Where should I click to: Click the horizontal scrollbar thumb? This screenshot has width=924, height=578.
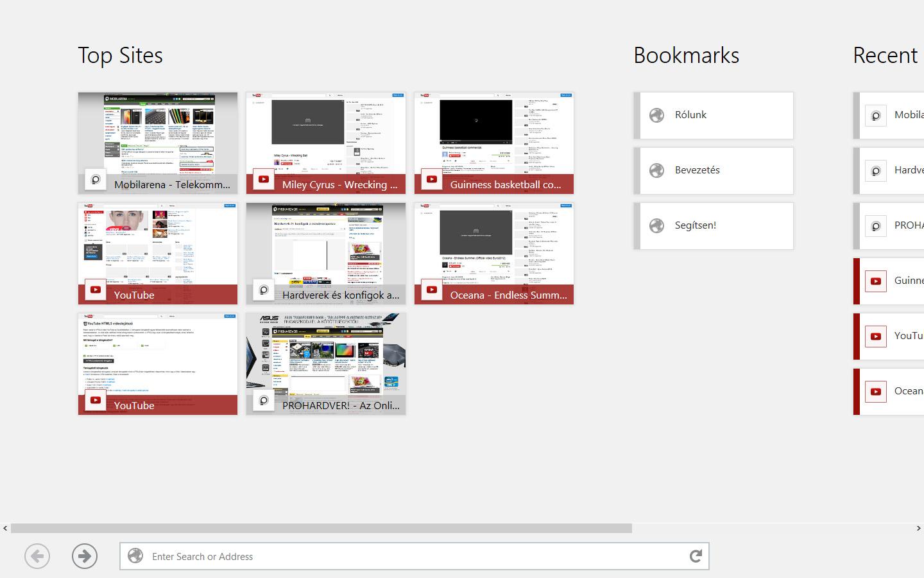point(321,528)
